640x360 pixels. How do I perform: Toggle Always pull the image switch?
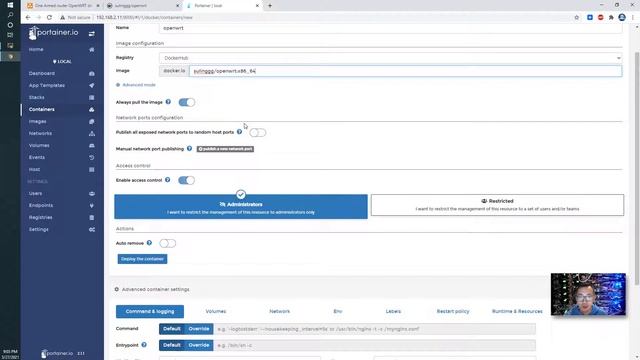187,102
